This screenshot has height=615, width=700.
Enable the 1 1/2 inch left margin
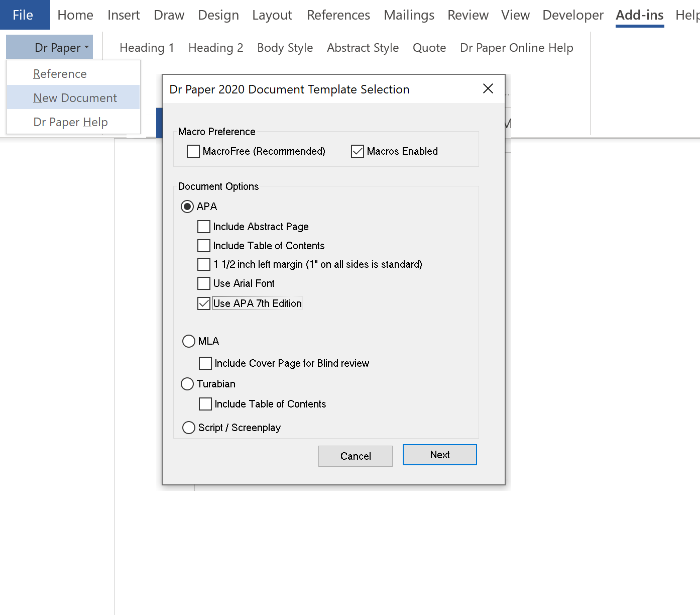204,264
